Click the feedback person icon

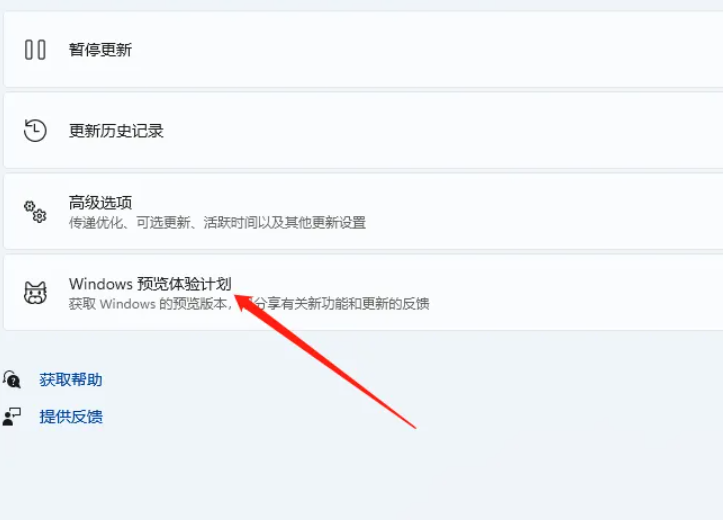coord(12,416)
